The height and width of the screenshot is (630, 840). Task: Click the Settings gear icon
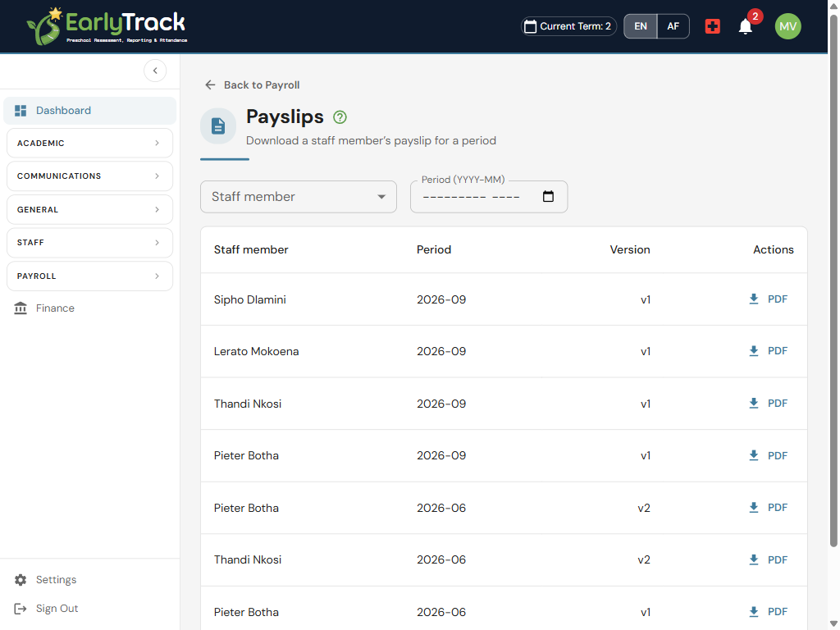[21, 580]
